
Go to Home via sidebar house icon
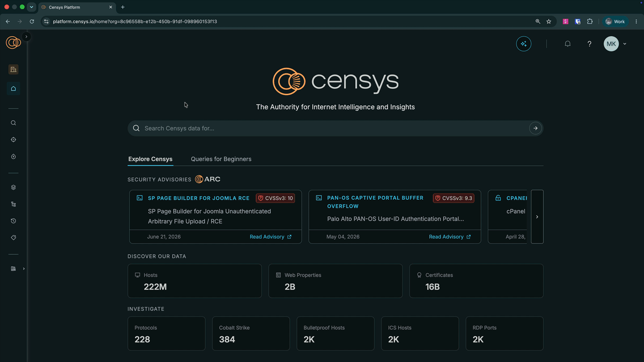click(x=13, y=88)
